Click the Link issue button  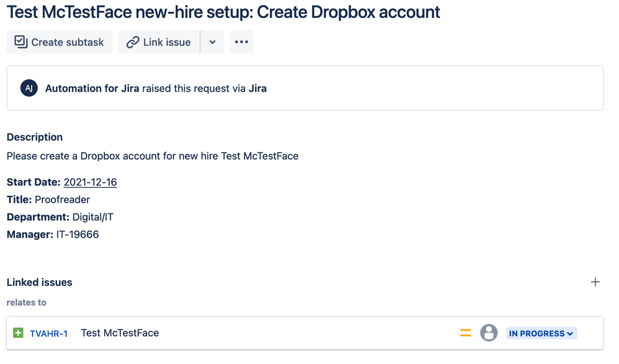tap(159, 42)
